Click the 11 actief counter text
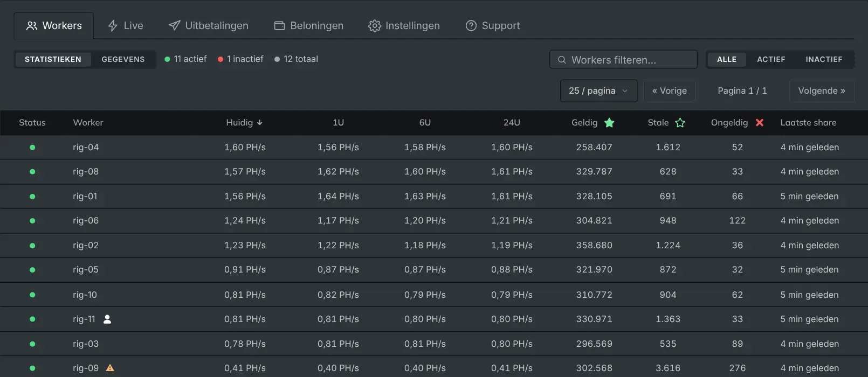Screen dimensions: 868x377 190,59
